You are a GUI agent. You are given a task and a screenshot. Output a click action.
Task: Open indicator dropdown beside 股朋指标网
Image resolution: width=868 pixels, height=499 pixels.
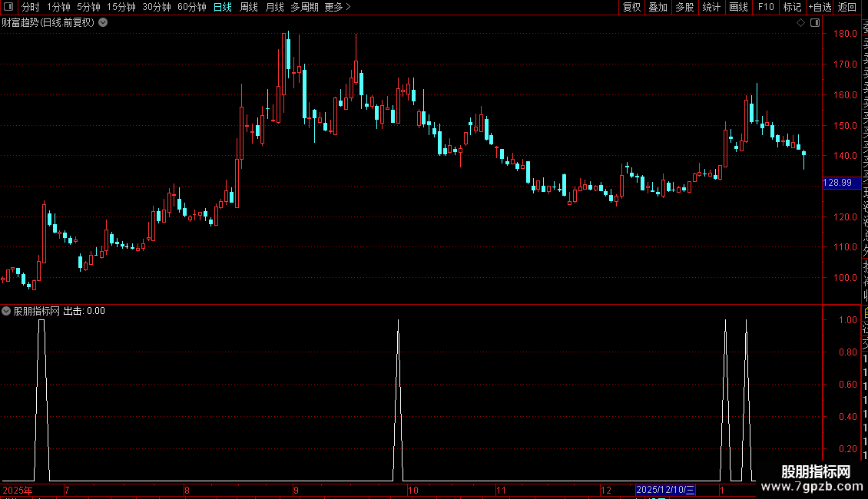[6, 311]
